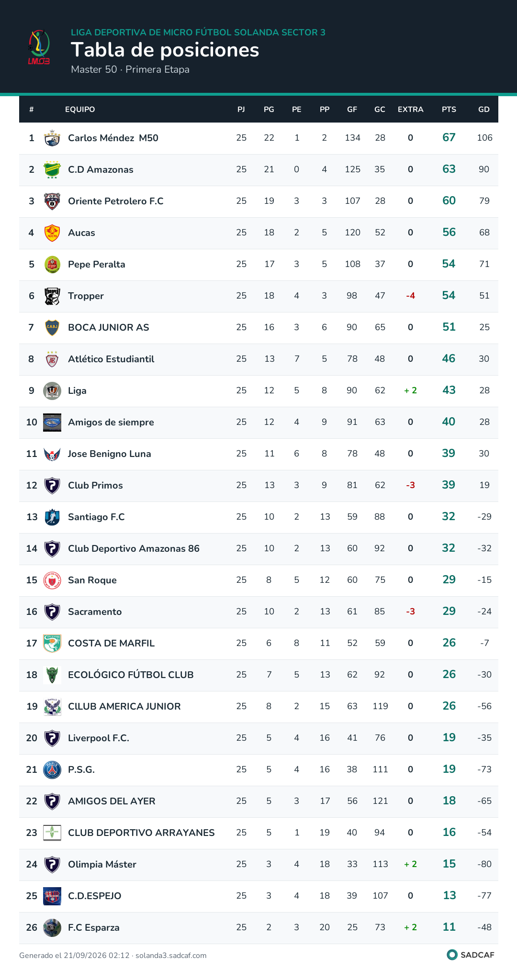
Task: Click the Club Primos placeholder shield
Action: click(x=52, y=485)
